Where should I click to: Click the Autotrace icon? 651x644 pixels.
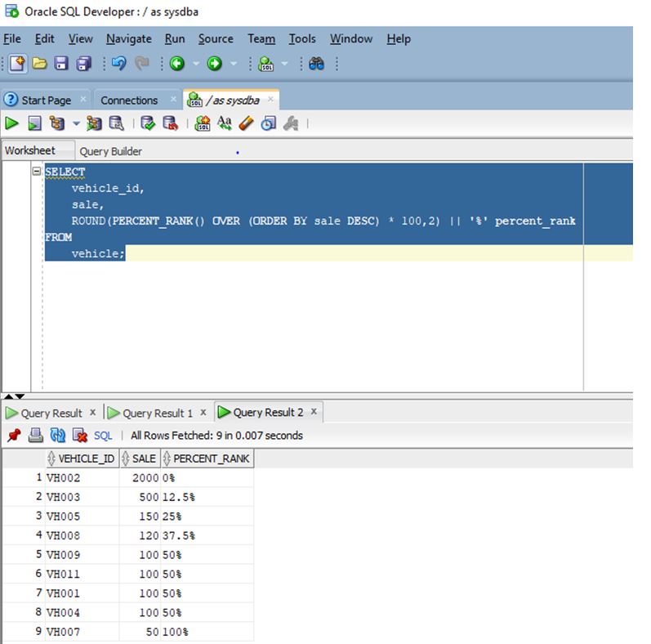94,123
